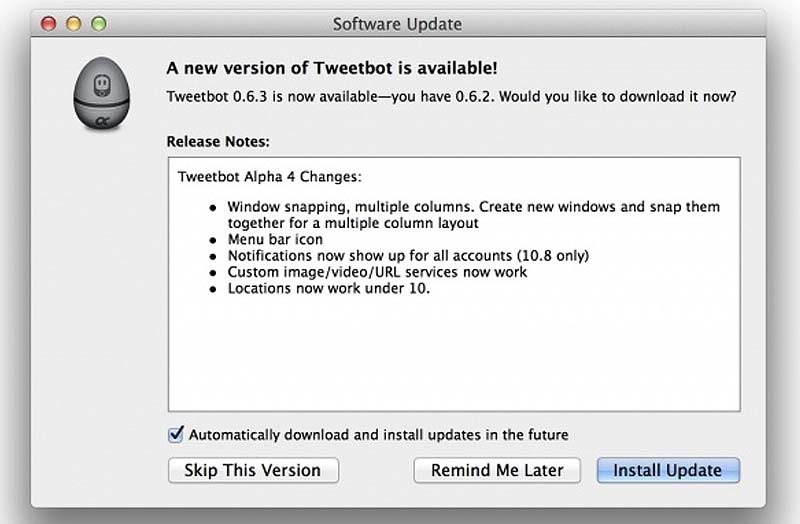
Task: Install the Tweetbot update
Action: click(x=667, y=470)
